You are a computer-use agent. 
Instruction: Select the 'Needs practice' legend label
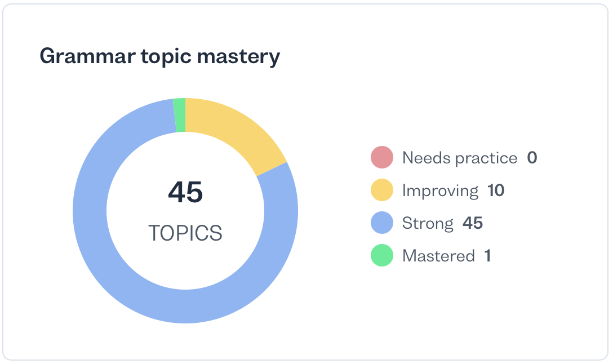[x=459, y=158]
